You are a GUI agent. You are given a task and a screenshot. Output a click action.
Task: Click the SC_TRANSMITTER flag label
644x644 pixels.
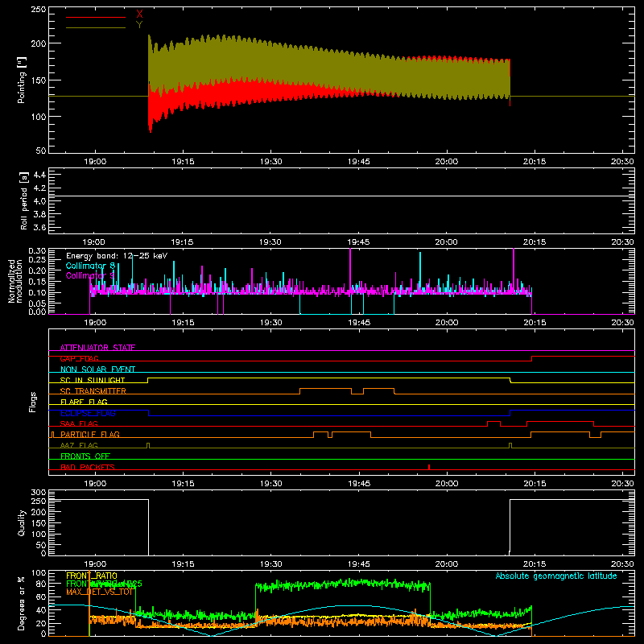pos(93,391)
